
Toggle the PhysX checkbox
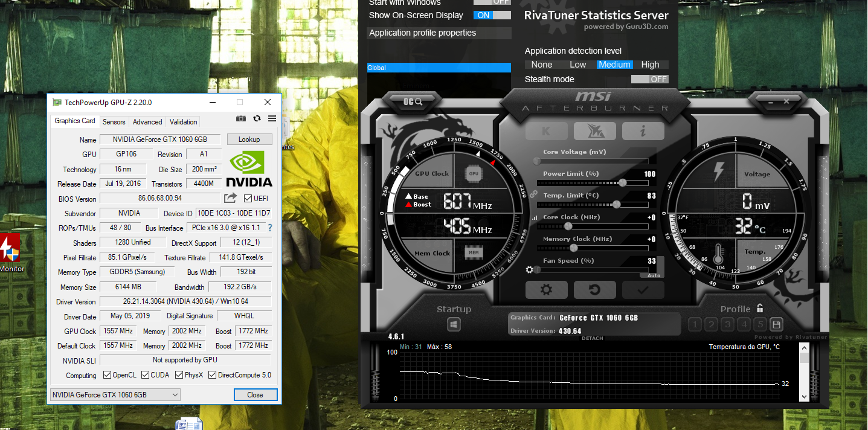click(x=179, y=375)
